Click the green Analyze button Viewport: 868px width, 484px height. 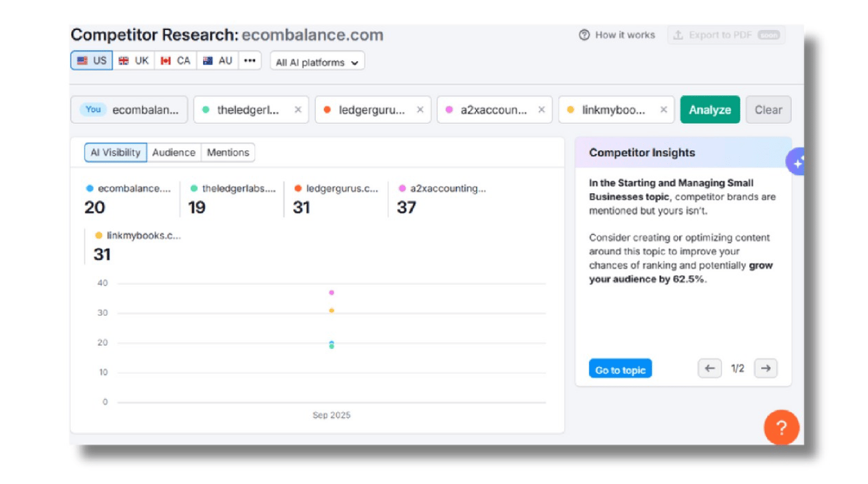(x=710, y=110)
